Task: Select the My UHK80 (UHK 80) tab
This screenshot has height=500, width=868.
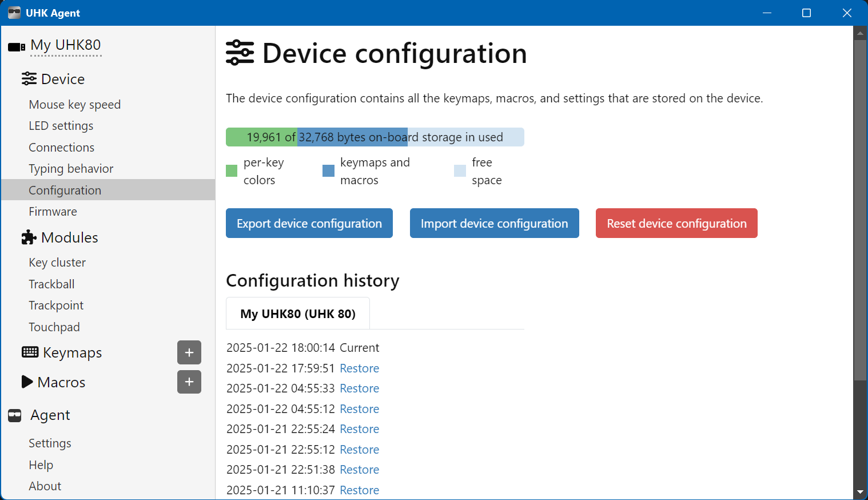Action: click(x=298, y=314)
